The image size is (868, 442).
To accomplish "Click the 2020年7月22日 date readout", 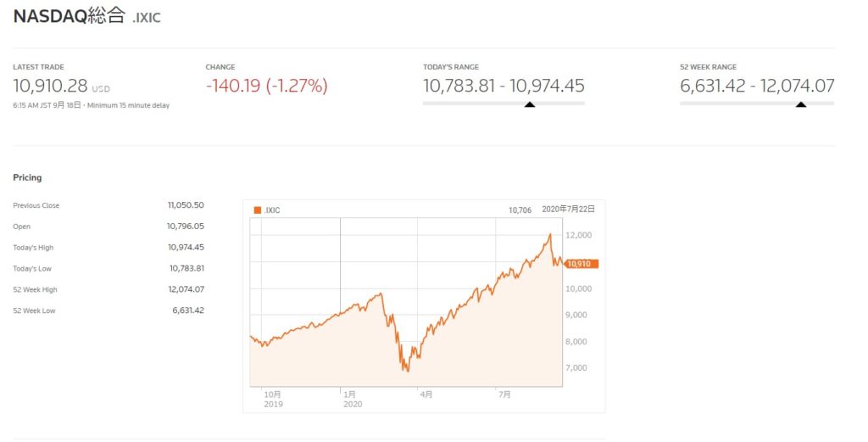I will (569, 210).
